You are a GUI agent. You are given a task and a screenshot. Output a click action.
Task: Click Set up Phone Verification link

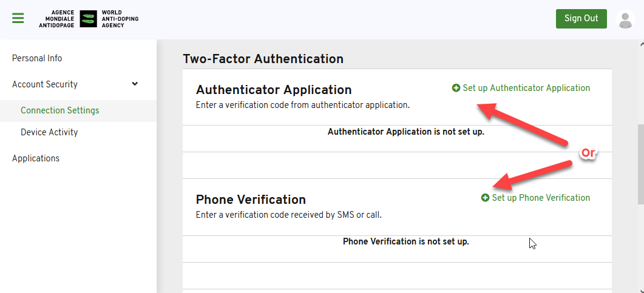(541, 198)
